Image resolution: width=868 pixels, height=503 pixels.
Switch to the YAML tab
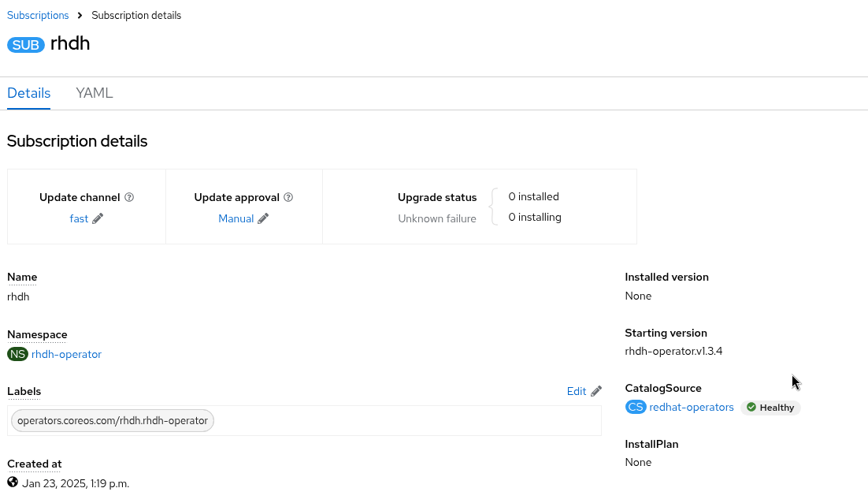click(x=95, y=93)
